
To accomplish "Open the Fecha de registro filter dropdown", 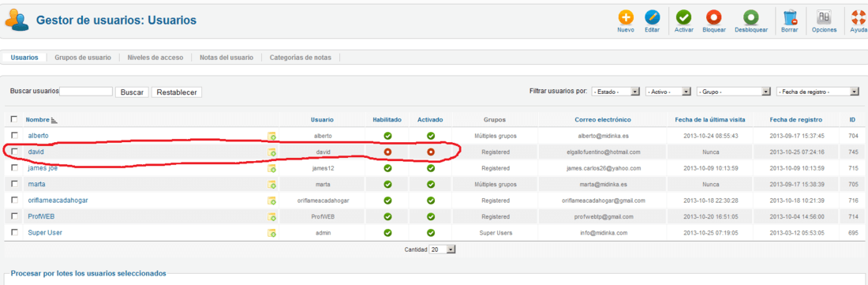I will pyautogui.click(x=817, y=92).
